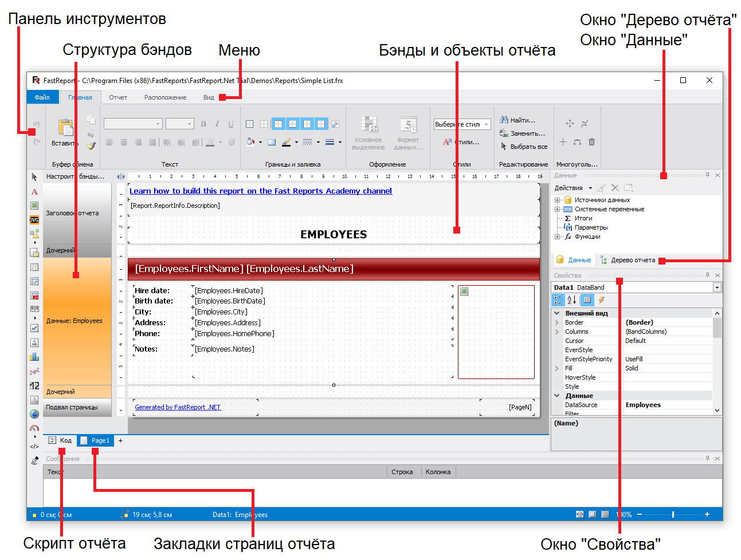Switch to the Расположение ribbon tab
This screenshot has height=560, width=741.
coord(165,97)
